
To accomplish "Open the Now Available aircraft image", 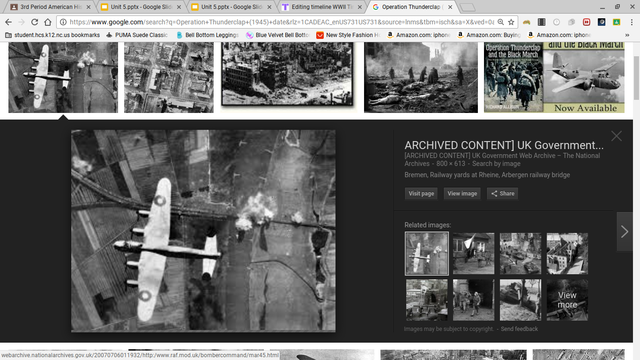I will point(584,78).
